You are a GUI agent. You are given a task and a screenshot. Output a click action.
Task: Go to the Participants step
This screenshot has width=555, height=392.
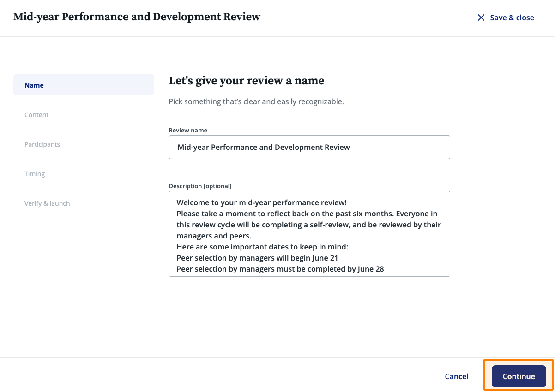click(x=42, y=144)
